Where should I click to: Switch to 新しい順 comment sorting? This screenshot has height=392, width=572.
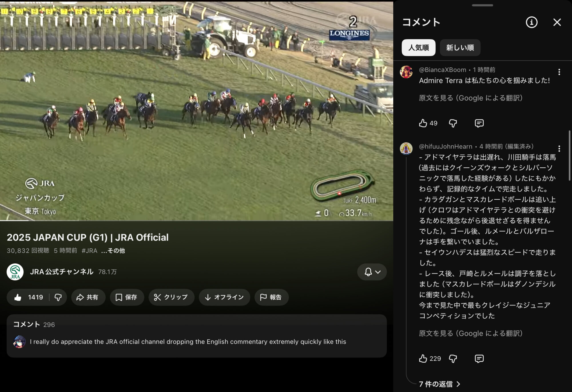tap(460, 48)
